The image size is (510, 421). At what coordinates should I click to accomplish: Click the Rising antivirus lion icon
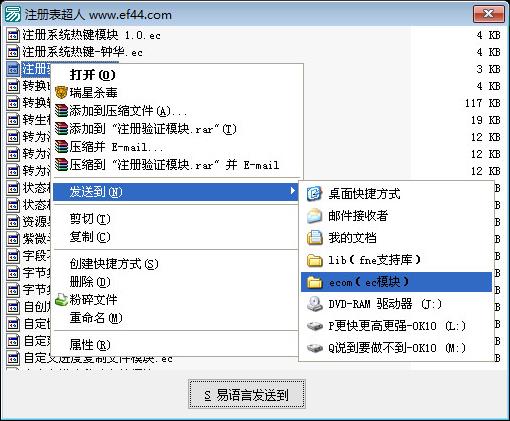[x=61, y=92]
